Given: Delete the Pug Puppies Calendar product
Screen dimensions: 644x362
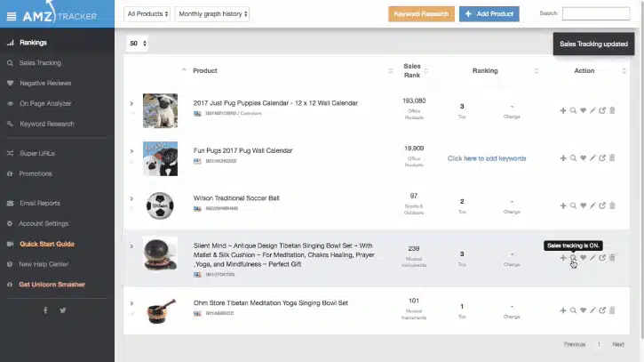Looking at the screenshot, I should pyautogui.click(x=612, y=110).
